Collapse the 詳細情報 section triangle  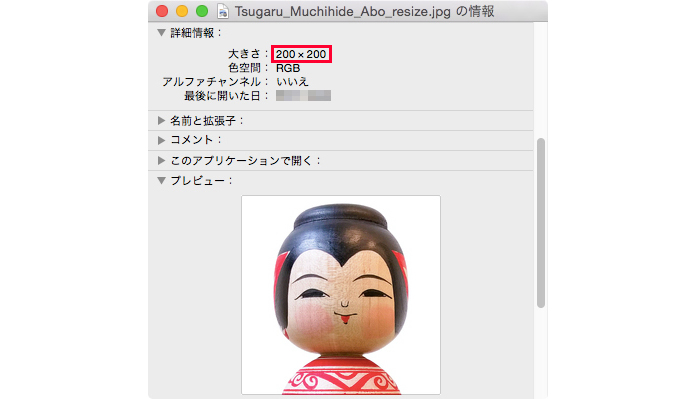pos(162,33)
